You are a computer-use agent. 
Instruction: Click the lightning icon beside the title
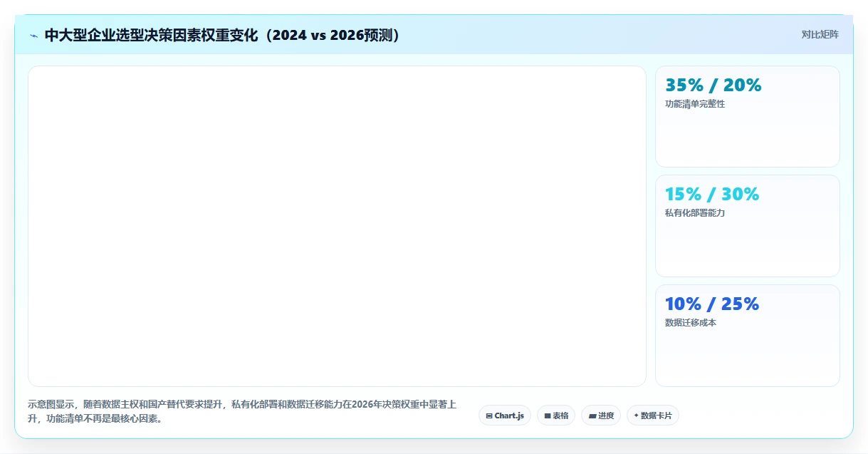coord(33,35)
